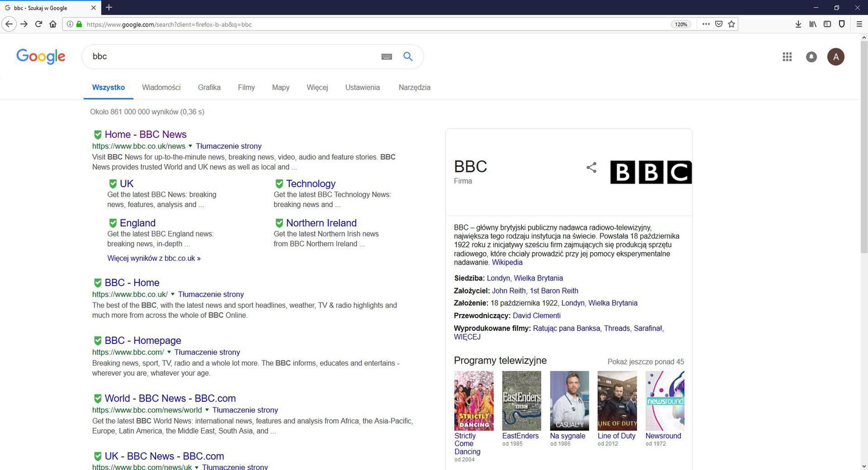Open the browser home page icon
This screenshot has height=470, width=868.
(53, 24)
